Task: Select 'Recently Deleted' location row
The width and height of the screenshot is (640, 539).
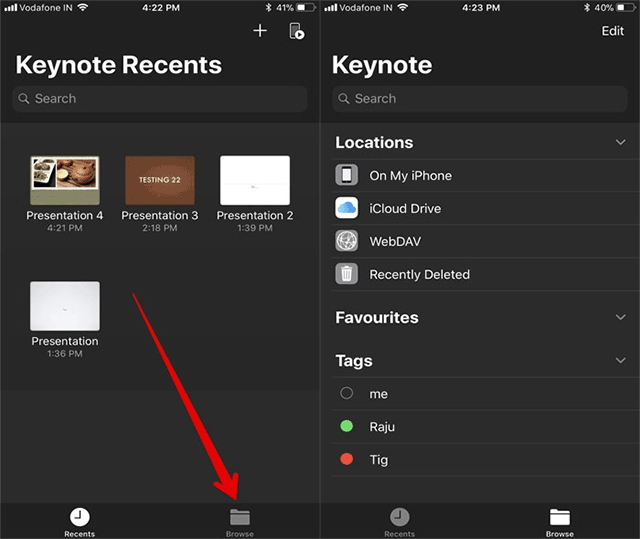Action: [486, 274]
